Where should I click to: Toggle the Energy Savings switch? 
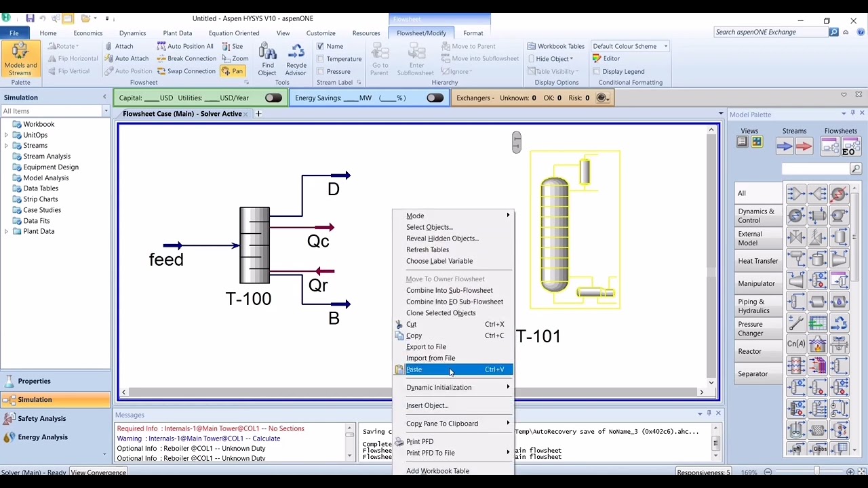[x=435, y=98]
